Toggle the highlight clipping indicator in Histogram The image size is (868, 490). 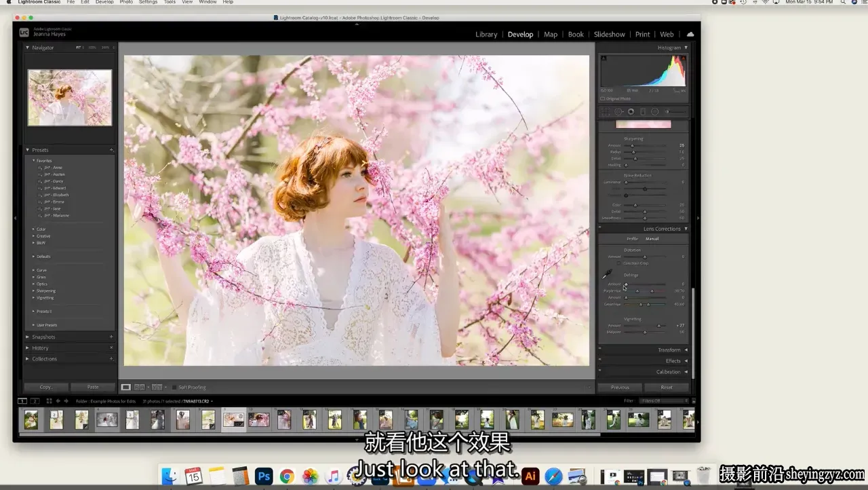683,58
